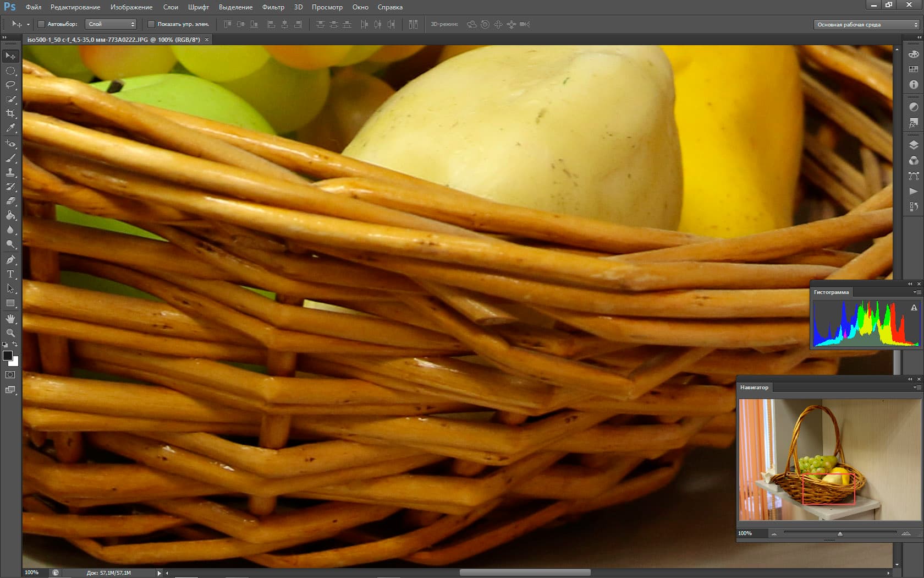Enable the Автовыбор checkbox
924x578 pixels.
(41, 24)
